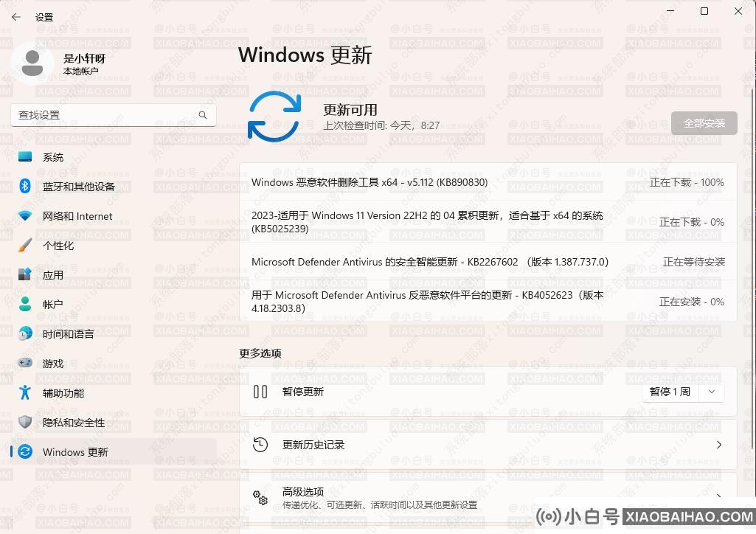756x534 pixels.
Task: Click the System monitor icon
Action: point(25,156)
